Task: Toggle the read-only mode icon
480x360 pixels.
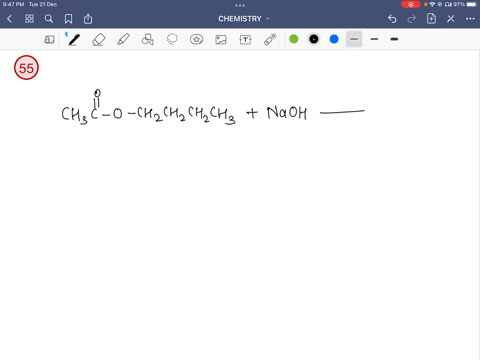Action: click(x=49, y=40)
